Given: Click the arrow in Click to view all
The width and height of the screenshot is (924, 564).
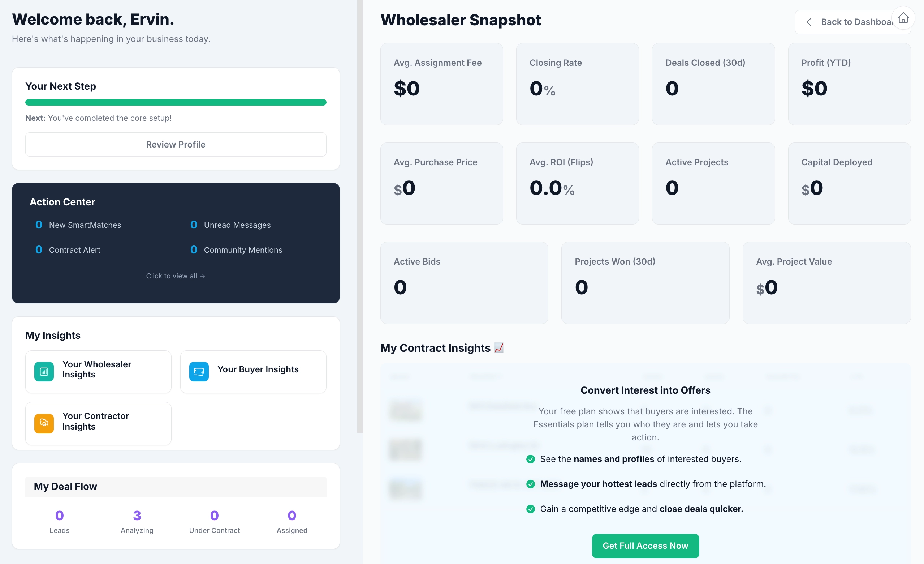Looking at the screenshot, I should pos(202,276).
